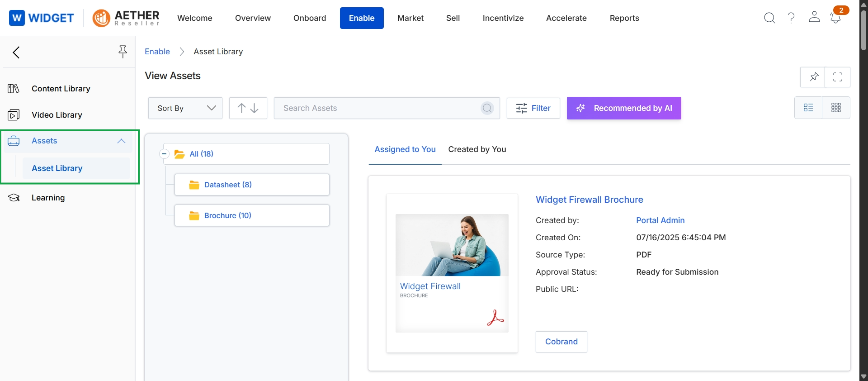Collapse the Assets sidebar section
This screenshot has height=381, width=868.
pos(121,141)
